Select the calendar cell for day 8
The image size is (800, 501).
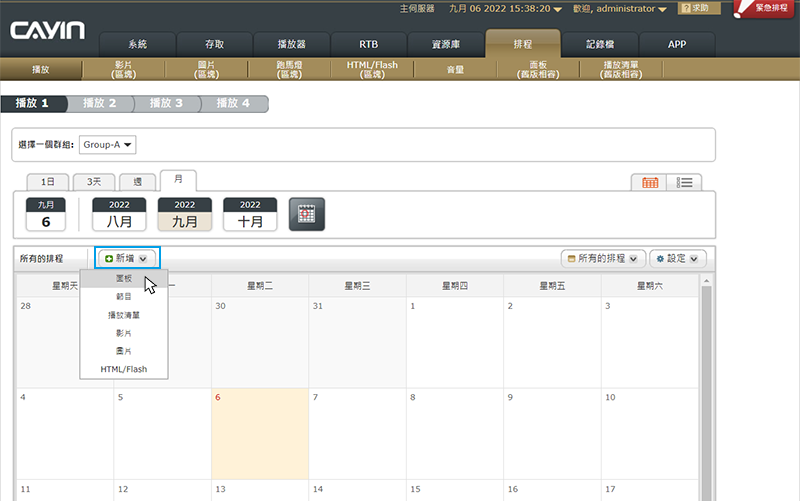point(455,434)
